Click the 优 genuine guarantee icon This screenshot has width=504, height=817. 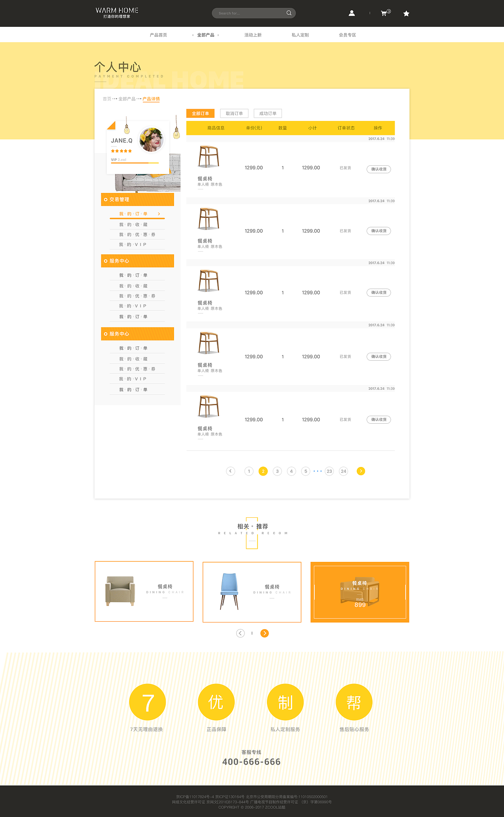click(x=216, y=702)
